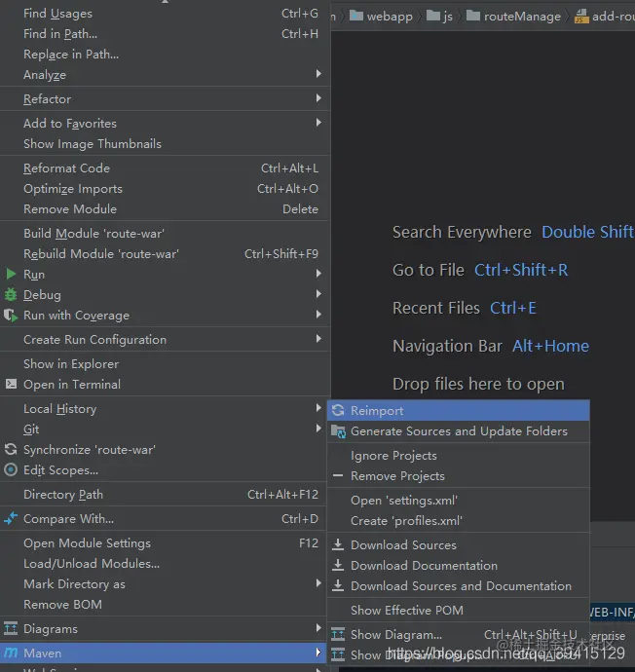Expand the Maven submenu arrow

coord(318,653)
